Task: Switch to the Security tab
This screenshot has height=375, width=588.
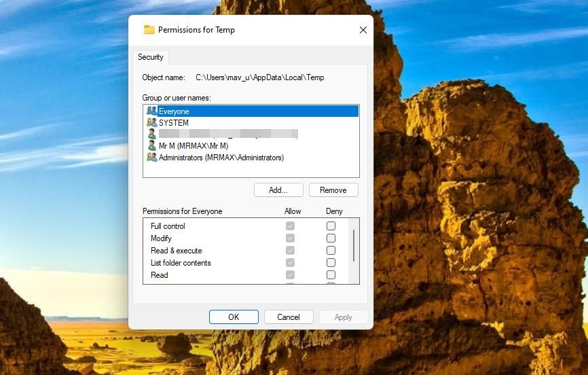Action: point(151,57)
